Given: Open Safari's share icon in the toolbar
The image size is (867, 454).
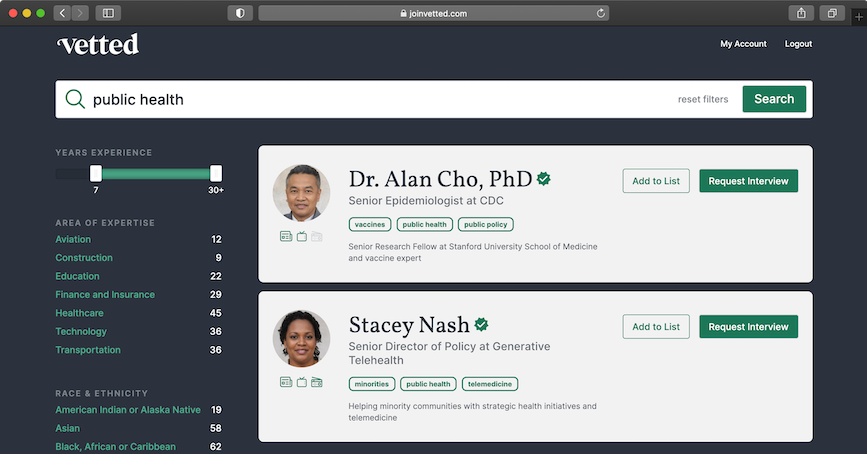Looking at the screenshot, I should 802,13.
